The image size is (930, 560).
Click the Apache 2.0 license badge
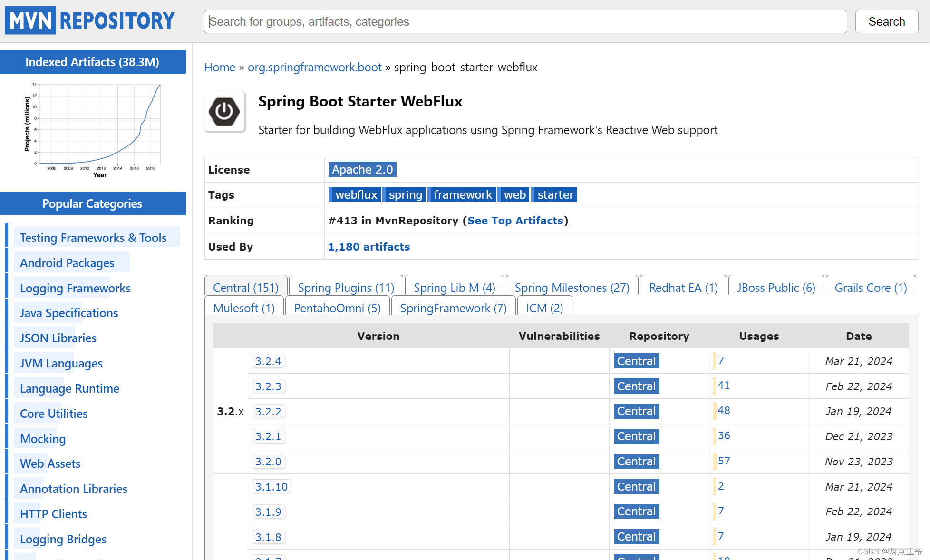(x=361, y=169)
